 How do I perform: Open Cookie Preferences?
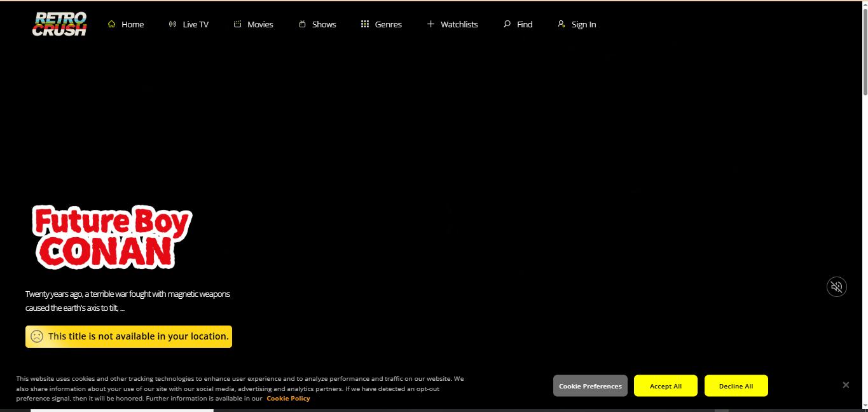(x=590, y=386)
